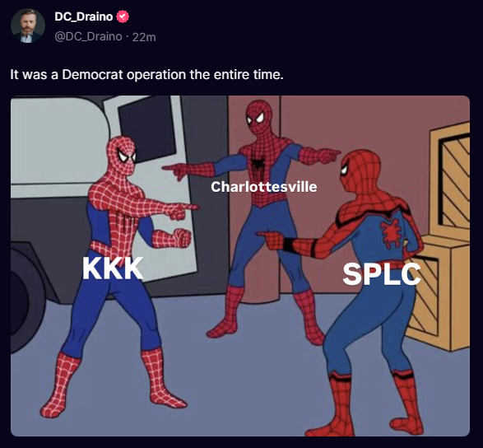Click the right Spider-Man's pointing hand

click(x=272, y=240)
